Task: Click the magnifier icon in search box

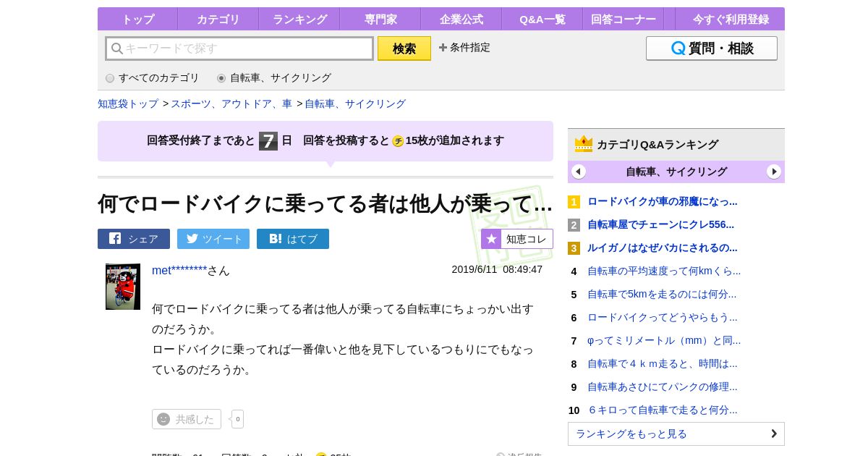Action: click(x=116, y=48)
